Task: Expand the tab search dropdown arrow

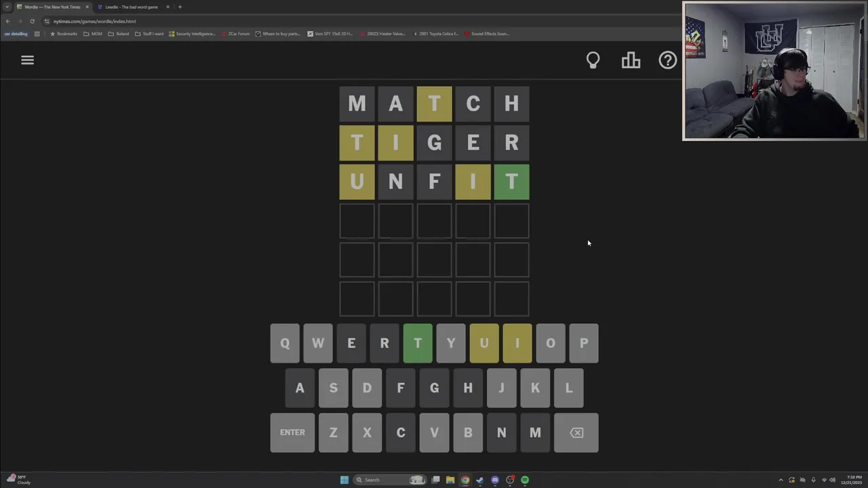Action: point(7,7)
